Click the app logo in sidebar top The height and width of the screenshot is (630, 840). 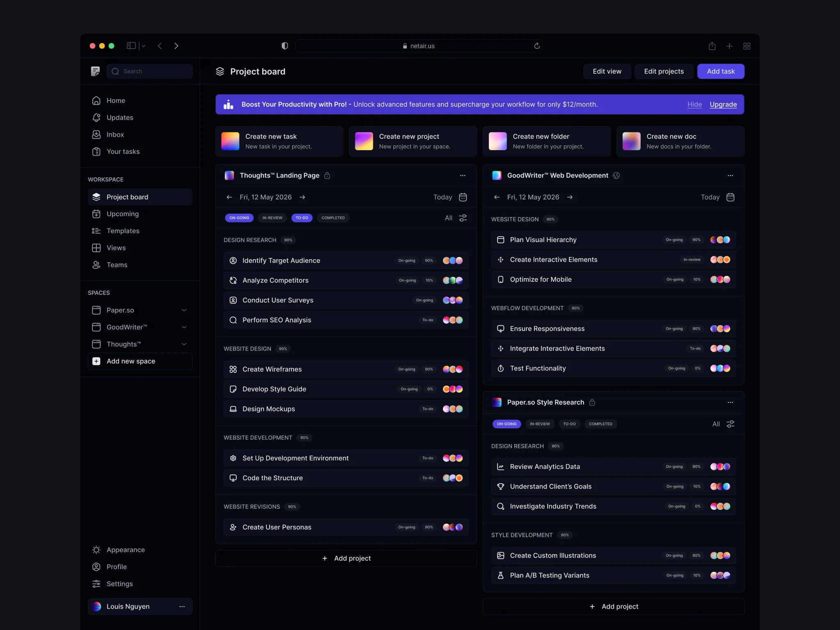click(x=95, y=71)
